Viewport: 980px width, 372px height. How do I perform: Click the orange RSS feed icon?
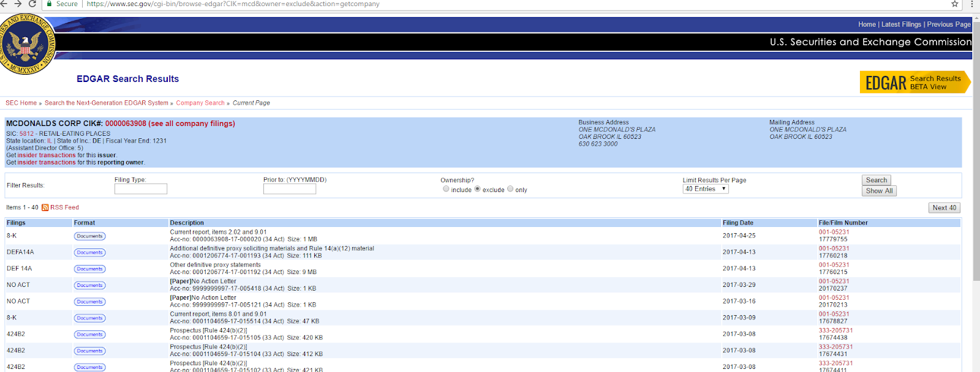click(x=45, y=207)
